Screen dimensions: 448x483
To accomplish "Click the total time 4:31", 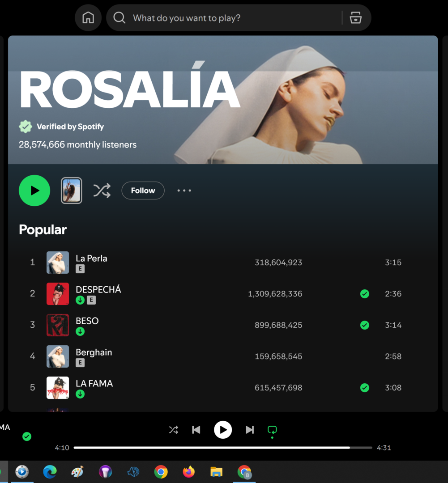I will pyautogui.click(x=384, y=448).
